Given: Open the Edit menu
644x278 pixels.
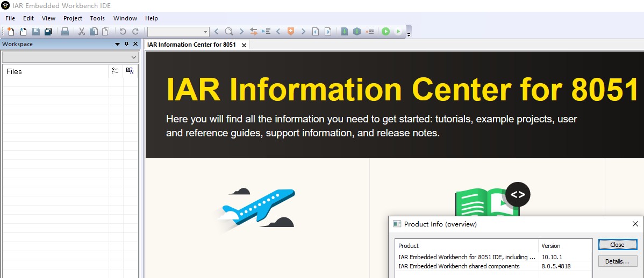Looking at the screenshot, I should click(x=28, y=18).
